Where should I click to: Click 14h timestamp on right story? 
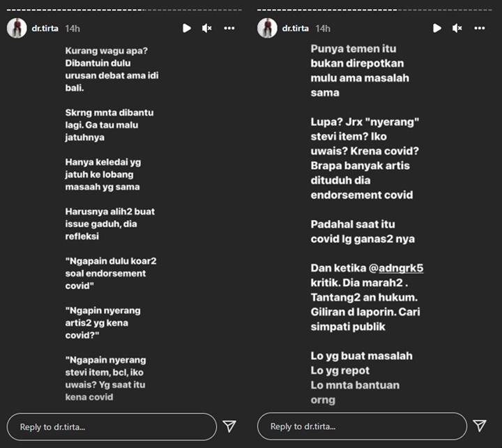pyautogui.click(x=323, y=29)
